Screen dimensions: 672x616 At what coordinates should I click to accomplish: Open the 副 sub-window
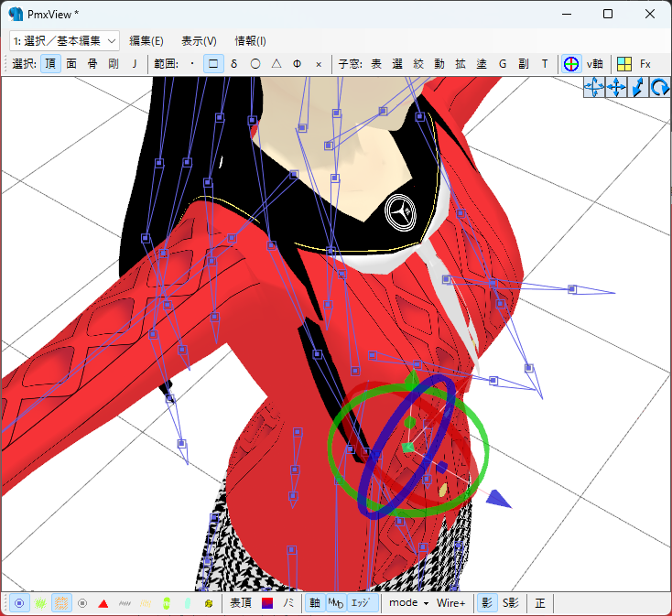point(524,64)
